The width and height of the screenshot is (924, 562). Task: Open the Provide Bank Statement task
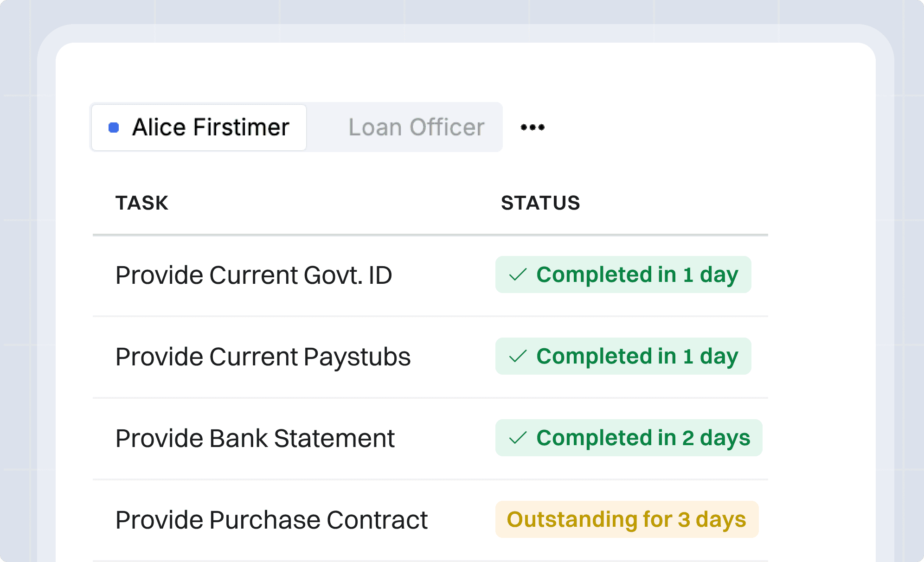[255, 438]
